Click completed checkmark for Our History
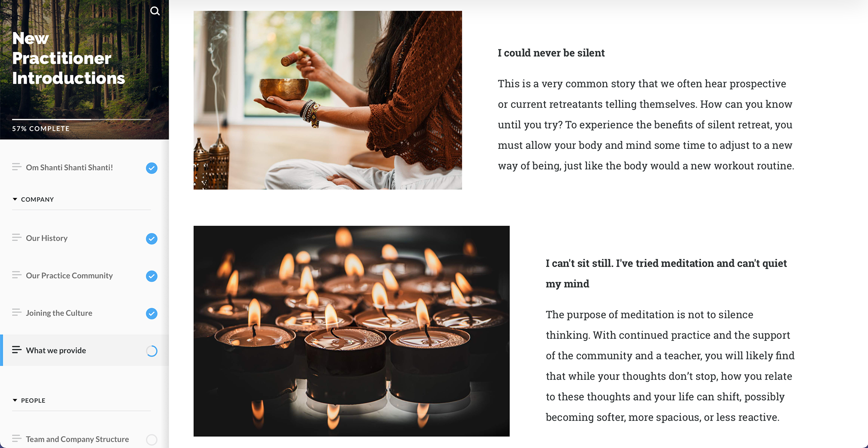Image resolution: width=868 pixels, height=448 pixels. [x=152, y=238]
